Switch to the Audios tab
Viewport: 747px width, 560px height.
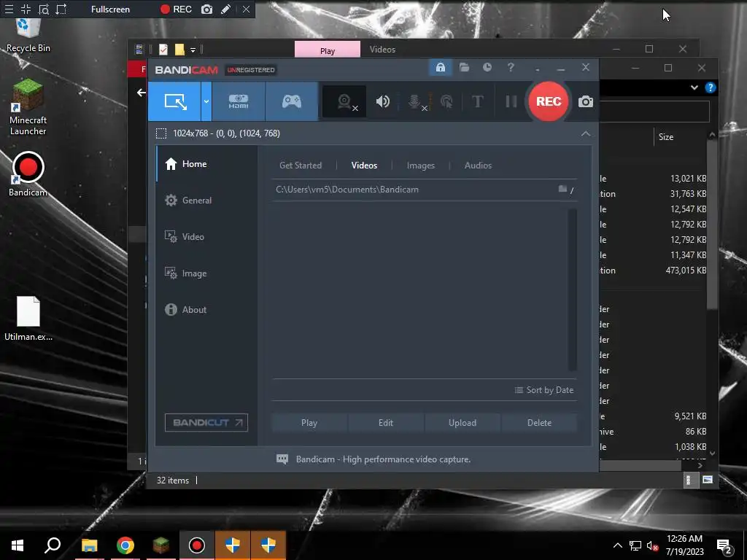(x=478, y=166)
